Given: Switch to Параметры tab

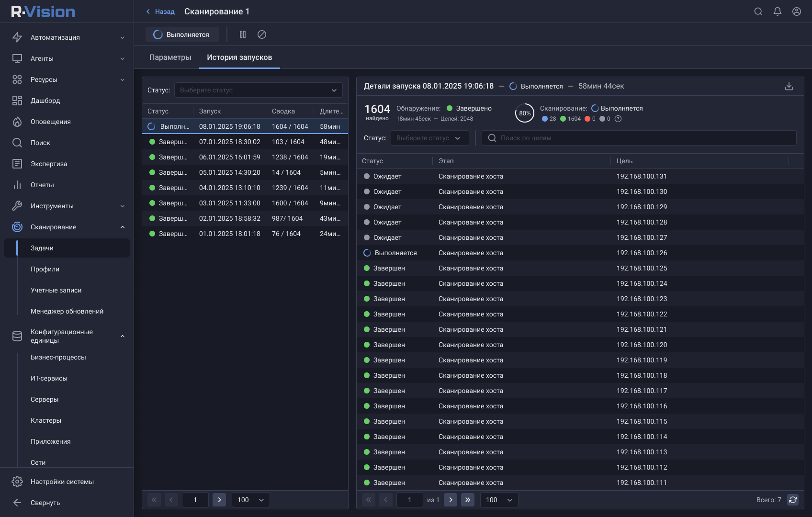Looking at the screenshot, I should point(170,57).
